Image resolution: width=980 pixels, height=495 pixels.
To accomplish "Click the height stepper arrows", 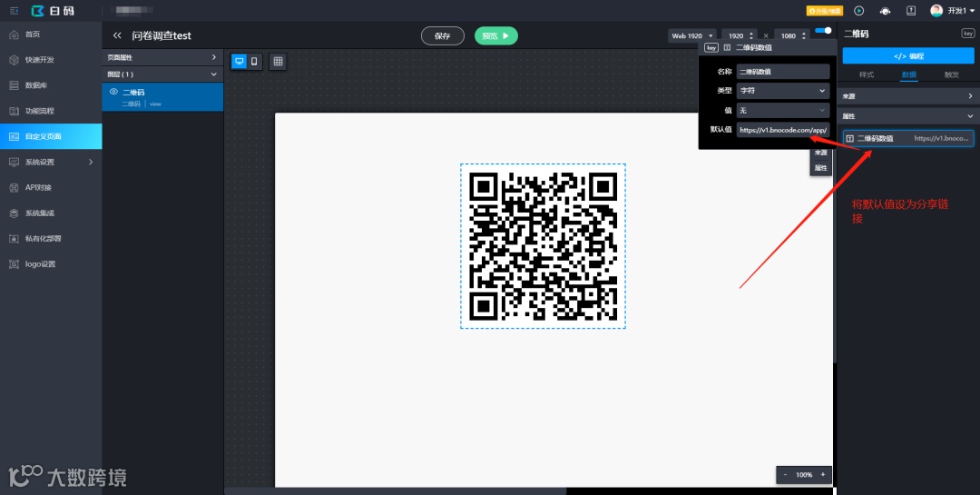I will 805,36.
